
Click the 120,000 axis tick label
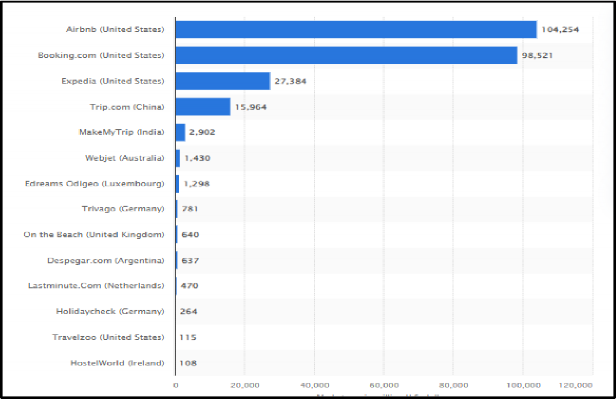[576, 386]
